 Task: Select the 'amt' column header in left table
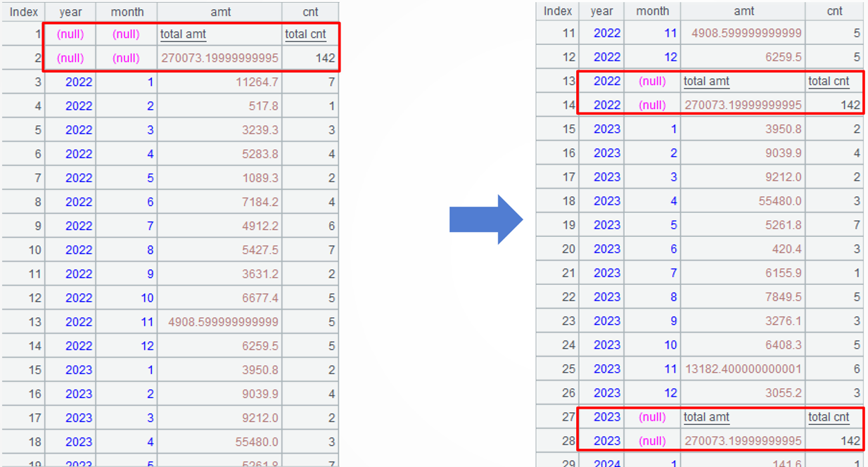coord(220,12)
